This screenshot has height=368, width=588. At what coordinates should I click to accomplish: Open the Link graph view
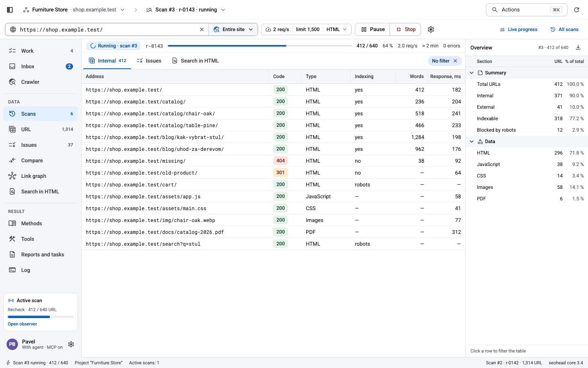click(x=40, y=176)
